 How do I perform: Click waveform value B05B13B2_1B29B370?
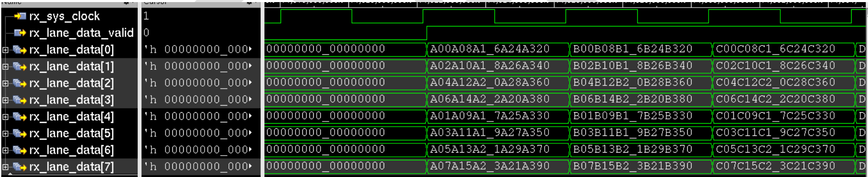(633, 149)
